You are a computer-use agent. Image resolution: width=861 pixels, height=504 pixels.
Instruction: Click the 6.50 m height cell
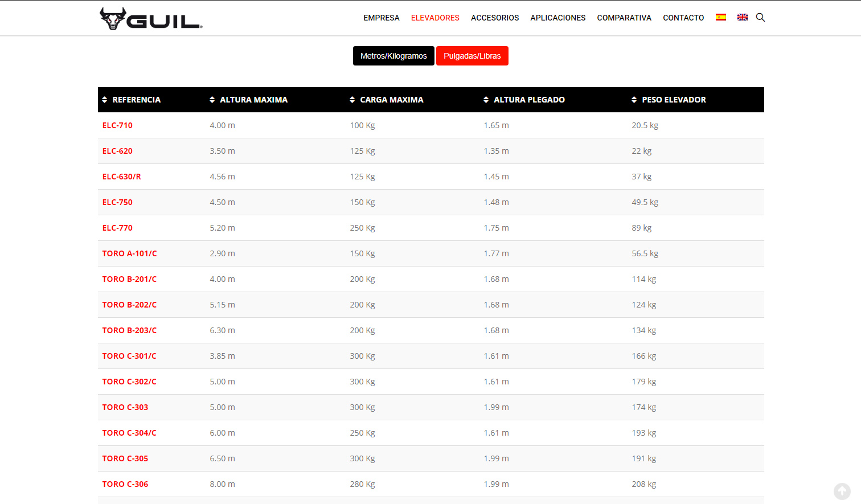pyautogui.click(x=223, y=458)
